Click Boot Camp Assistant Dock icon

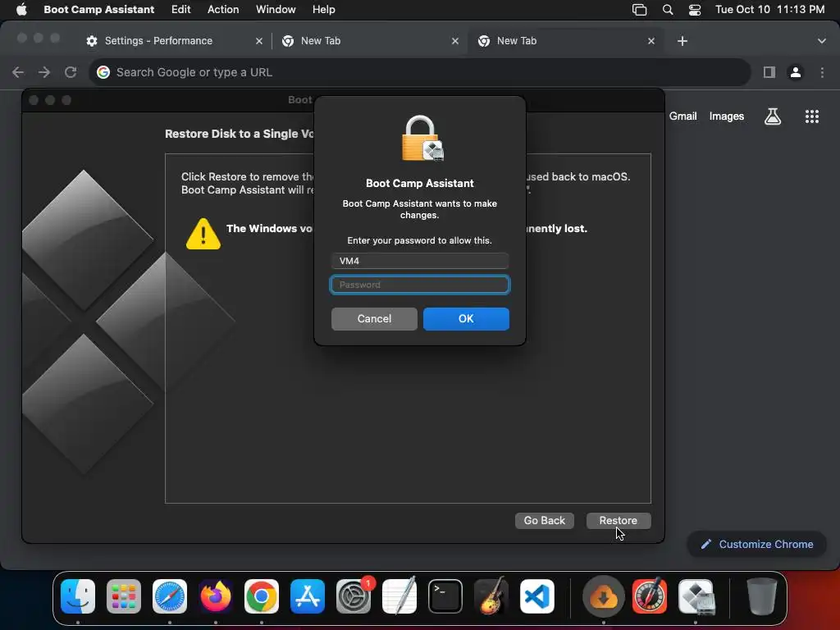coord(696,596)
